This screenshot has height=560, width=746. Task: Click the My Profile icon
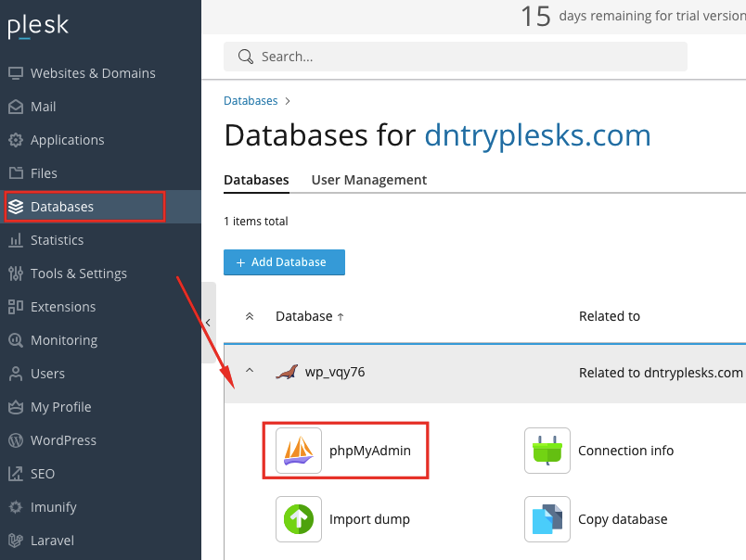click(16, 407)
